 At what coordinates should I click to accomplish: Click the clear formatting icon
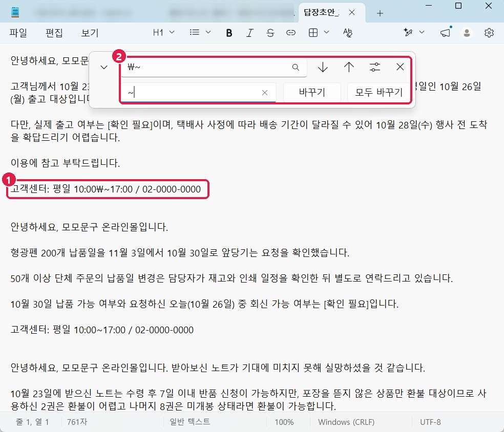click(347, 33)
